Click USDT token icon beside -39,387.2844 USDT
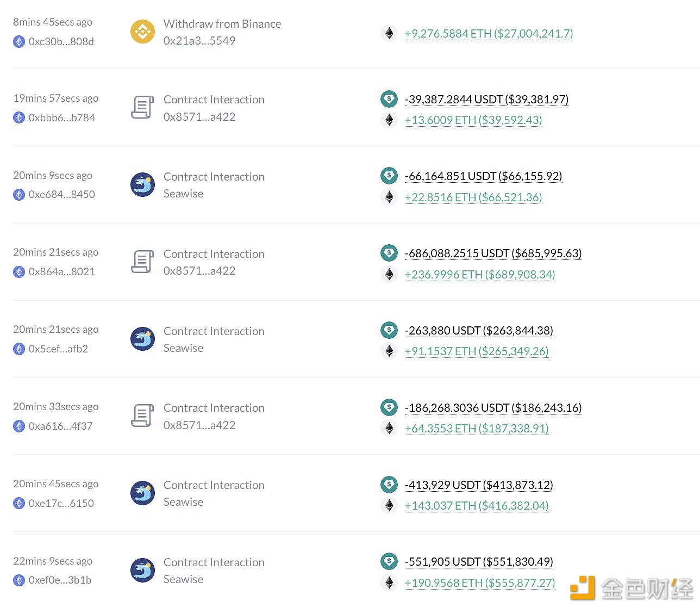Image resolution: width=700 pixels, height=607 pixels. pos(389,99)
